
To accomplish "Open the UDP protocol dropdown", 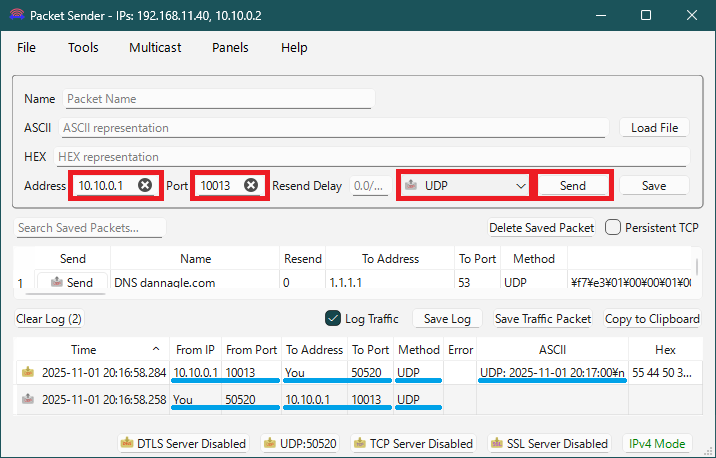I will pos(464,186).
